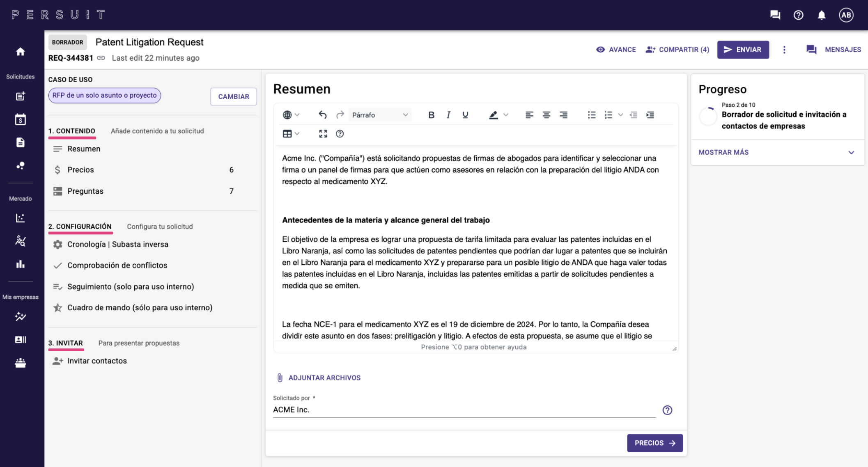
Task: Copy request link icon next to REQ-344381
Action: click(101, 58)
